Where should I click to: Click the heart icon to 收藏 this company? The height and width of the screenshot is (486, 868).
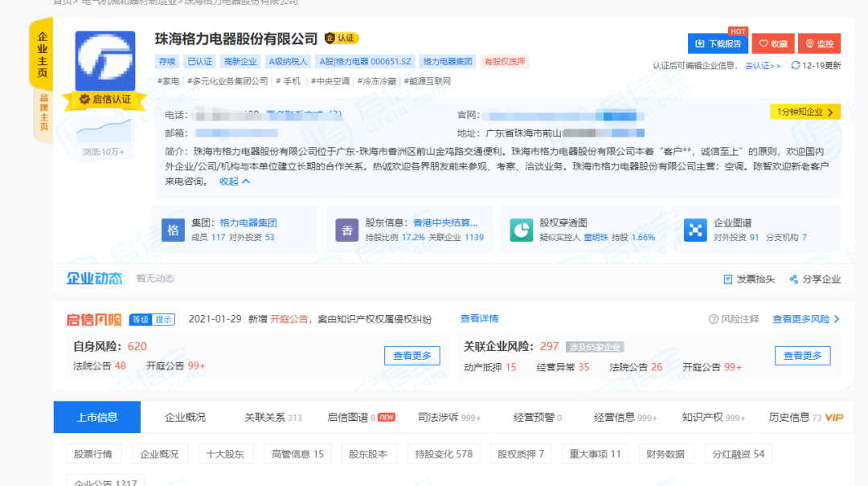coord(761,43)
